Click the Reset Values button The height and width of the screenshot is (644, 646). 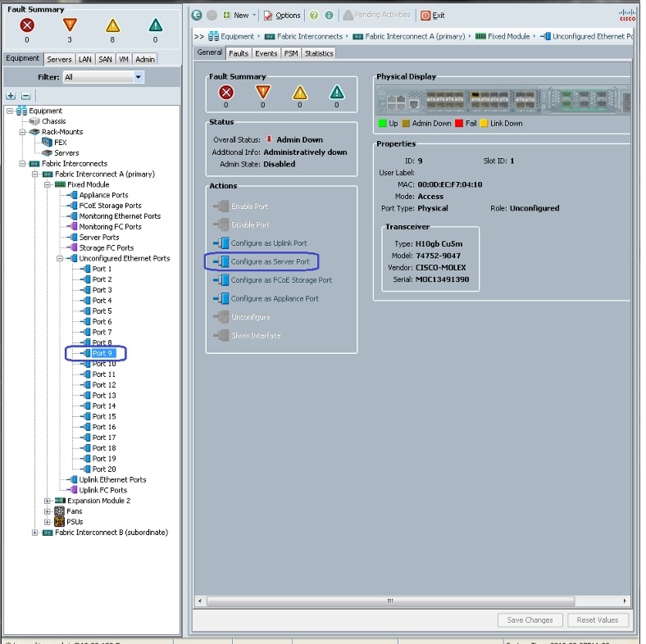coord(598,619)
